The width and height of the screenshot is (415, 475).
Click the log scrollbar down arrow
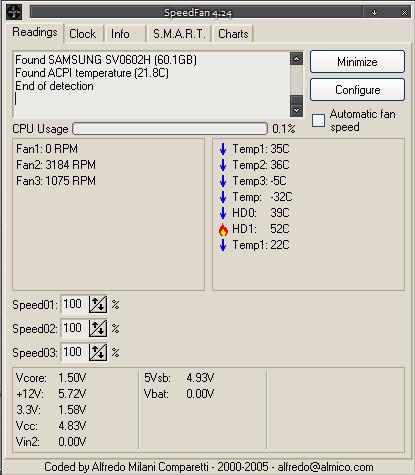click(x=296, y=110)
